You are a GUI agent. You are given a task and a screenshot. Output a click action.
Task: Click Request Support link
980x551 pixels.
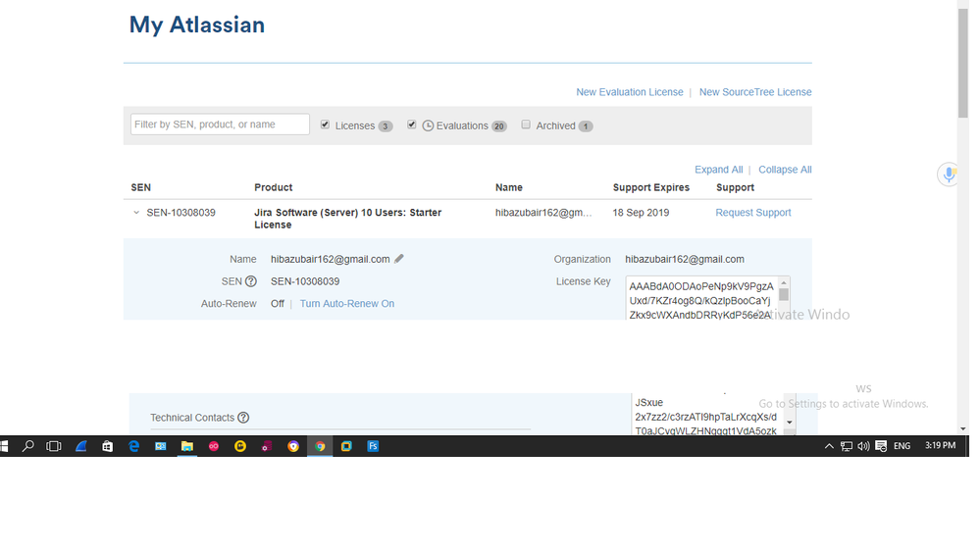click(x=753, y=213)
